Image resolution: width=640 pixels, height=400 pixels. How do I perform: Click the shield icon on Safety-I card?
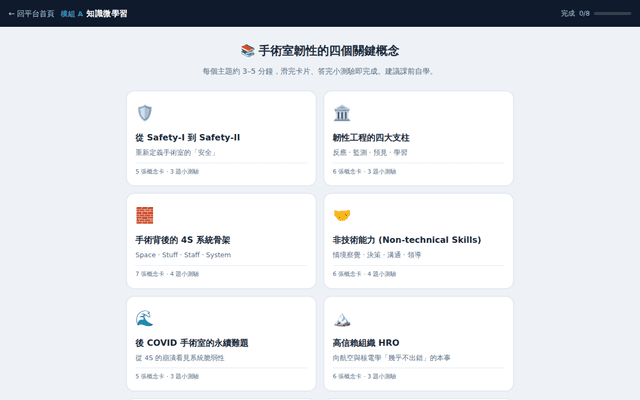144,113
